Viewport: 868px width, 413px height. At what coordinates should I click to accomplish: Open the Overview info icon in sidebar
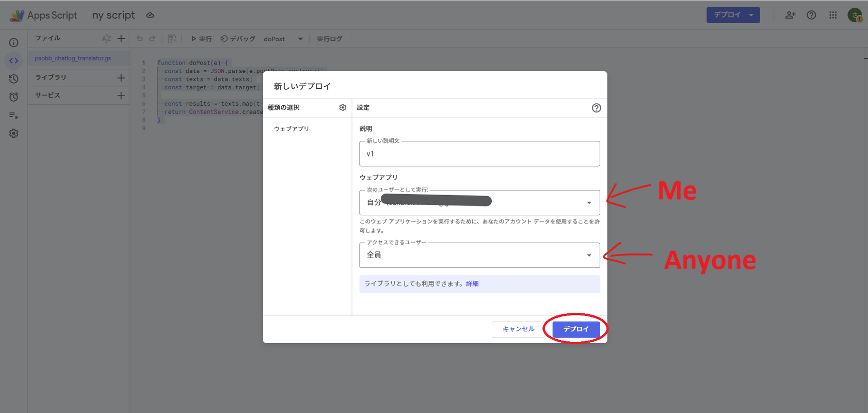coord(14,43)
